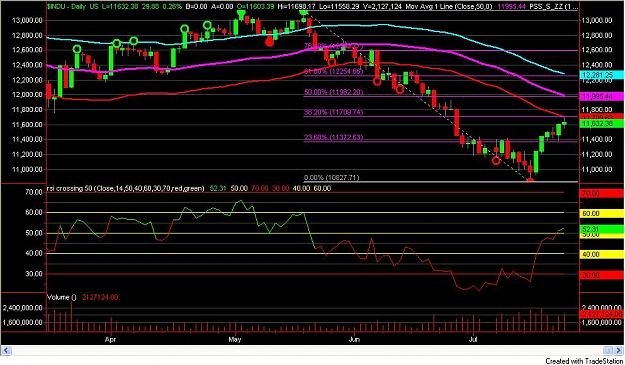Click the red 2,127,124.00 volume axis marker

pyautogui.click(x=601, y=314)
